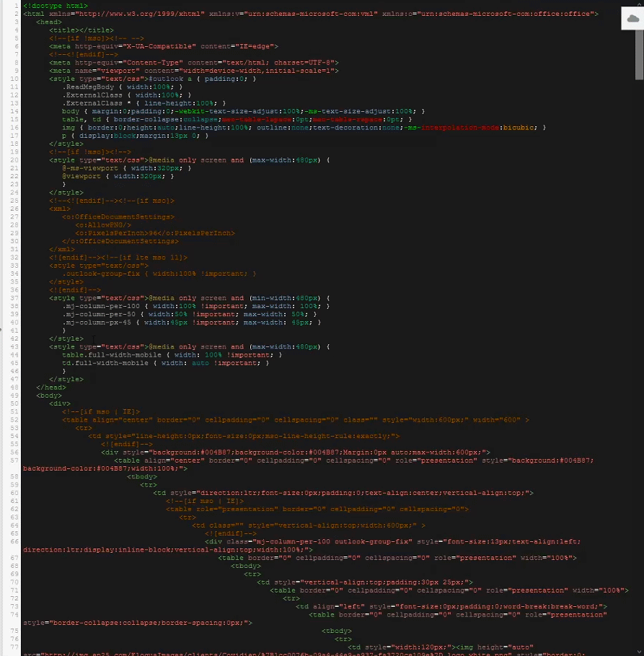The height and width of the screenshot is (656, 644).
Task: Click the <body> opening tag
Action: [x=50, y=395]
